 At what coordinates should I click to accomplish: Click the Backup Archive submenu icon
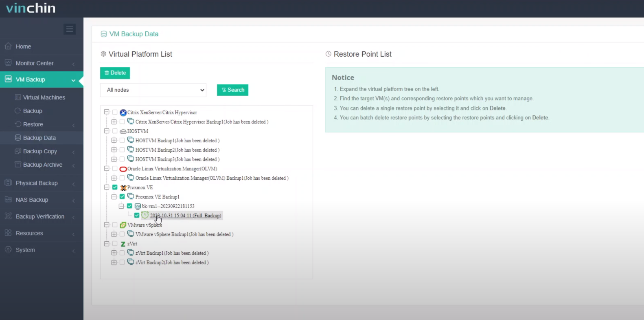click(18, 164)
